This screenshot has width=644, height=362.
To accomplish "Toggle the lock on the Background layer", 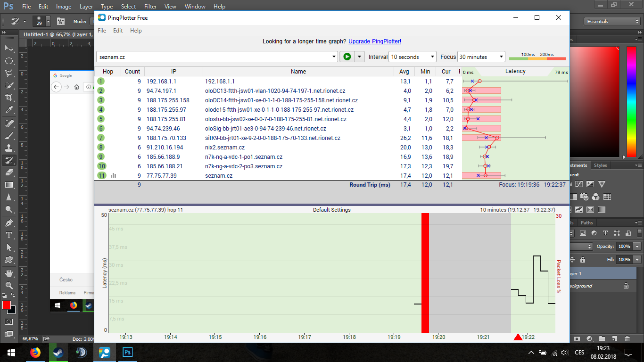I will click(626, 286).
